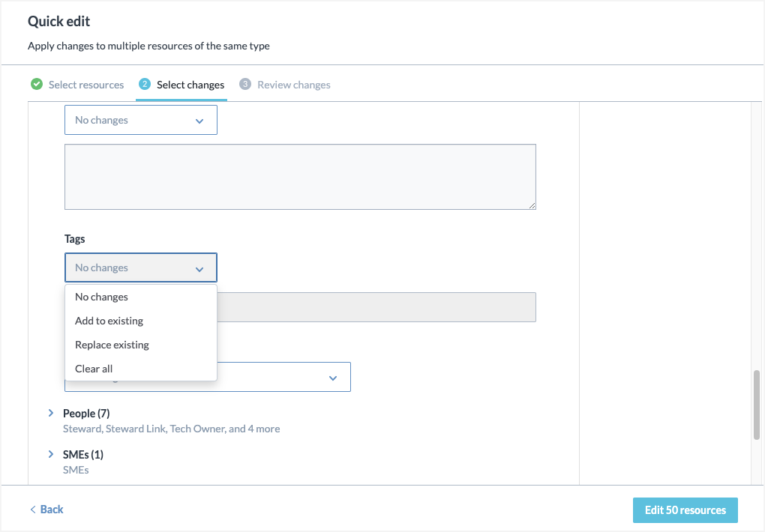Viewport: 765px width, 532px height.
Task: Click the text area resize handle
Action: coord(532,206)
